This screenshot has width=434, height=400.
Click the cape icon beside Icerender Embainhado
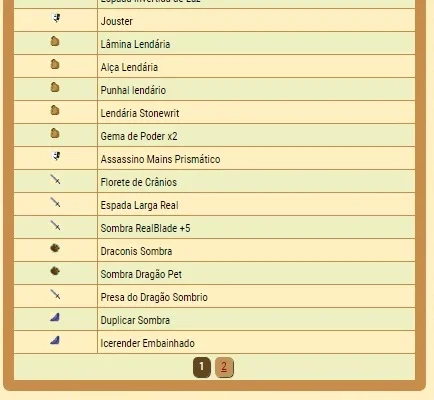point(55,340)
